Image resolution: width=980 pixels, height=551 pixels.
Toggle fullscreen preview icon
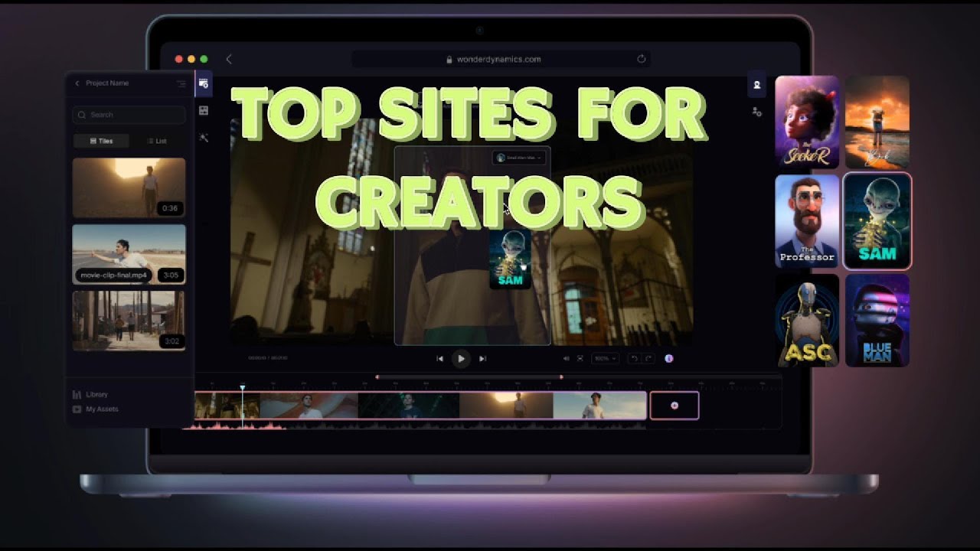pos(580,358)
